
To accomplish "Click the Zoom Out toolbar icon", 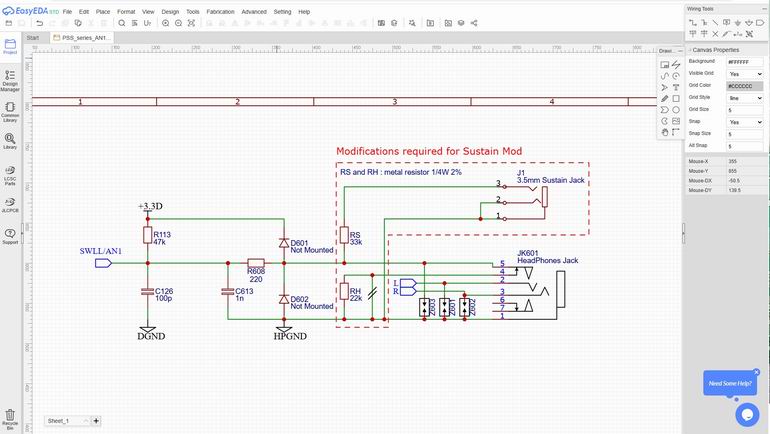I will [178, 23].
